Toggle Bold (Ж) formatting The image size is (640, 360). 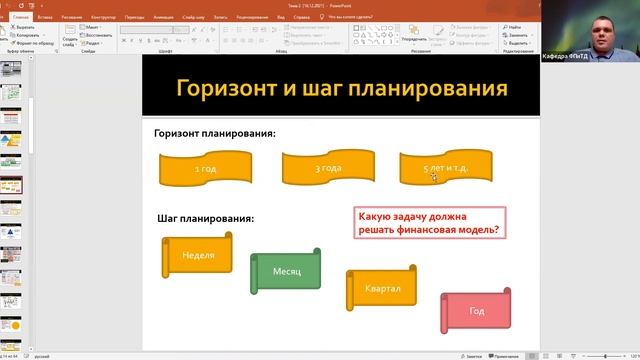(124, 41)
